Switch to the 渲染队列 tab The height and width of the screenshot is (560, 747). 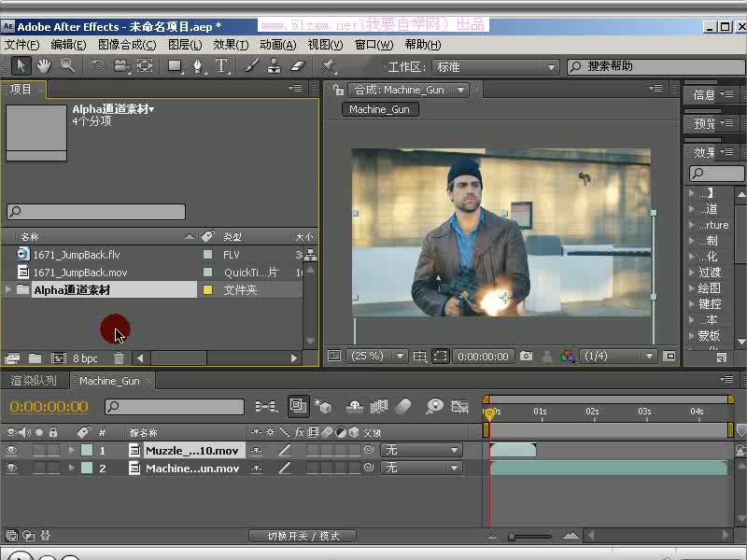(x=34, y=381)
